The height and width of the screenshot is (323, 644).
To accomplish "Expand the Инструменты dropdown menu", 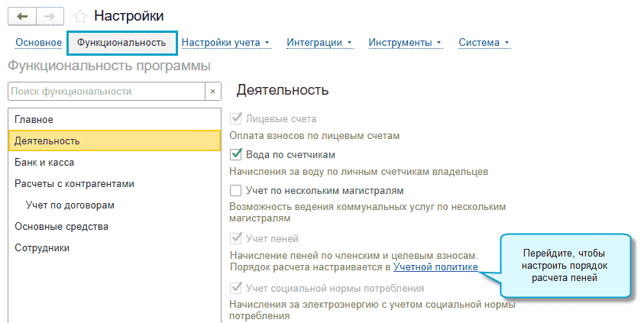I will (x=405, y=43).
